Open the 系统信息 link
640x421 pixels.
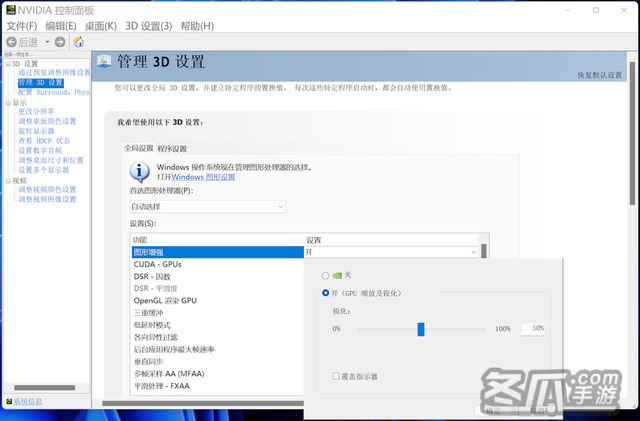pos(28,401)
